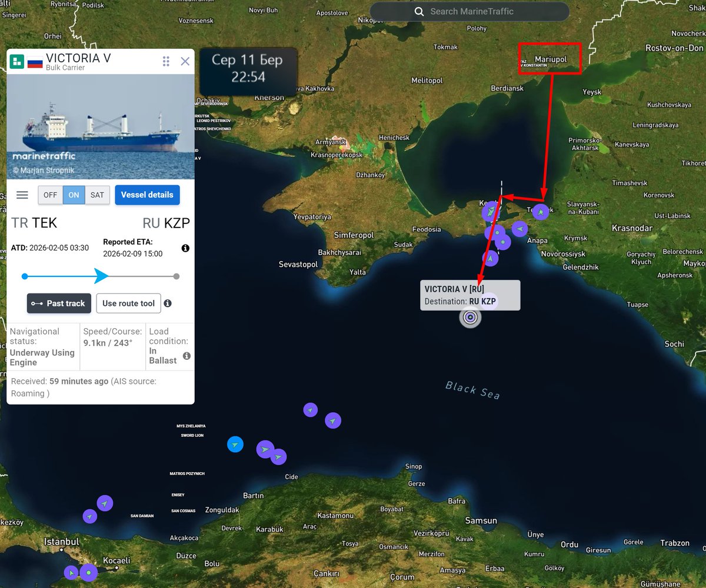Open Vessel details
706x588 pixels.
pos(147,195)
